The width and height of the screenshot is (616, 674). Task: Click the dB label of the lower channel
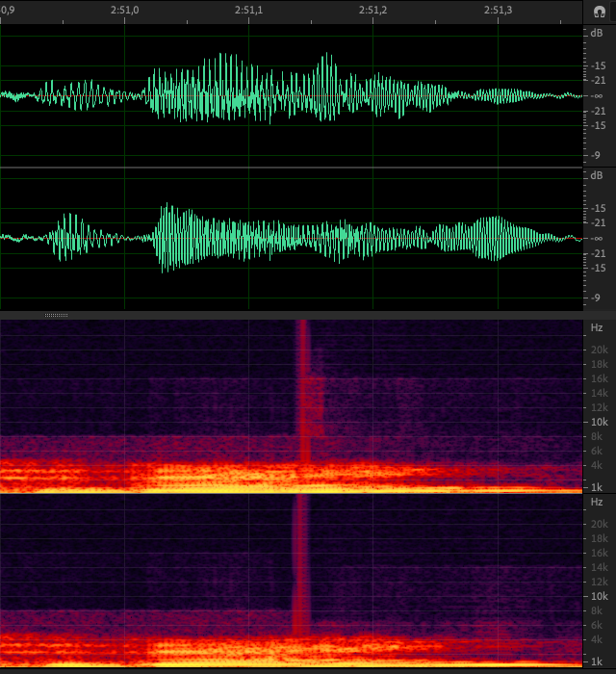pos(597,175)
